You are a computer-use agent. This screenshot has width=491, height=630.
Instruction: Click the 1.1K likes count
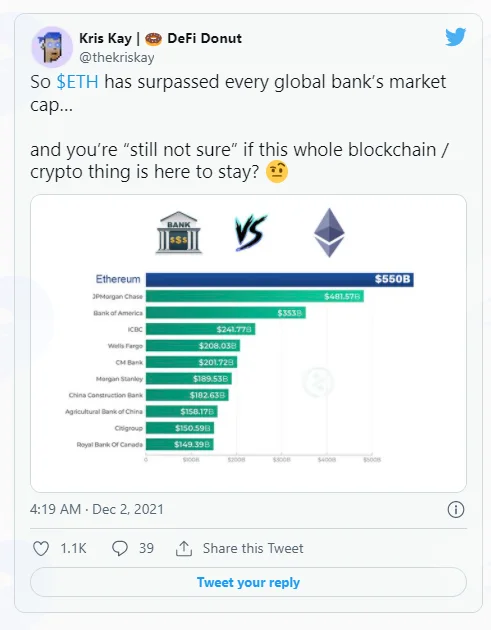click(73, 548)
